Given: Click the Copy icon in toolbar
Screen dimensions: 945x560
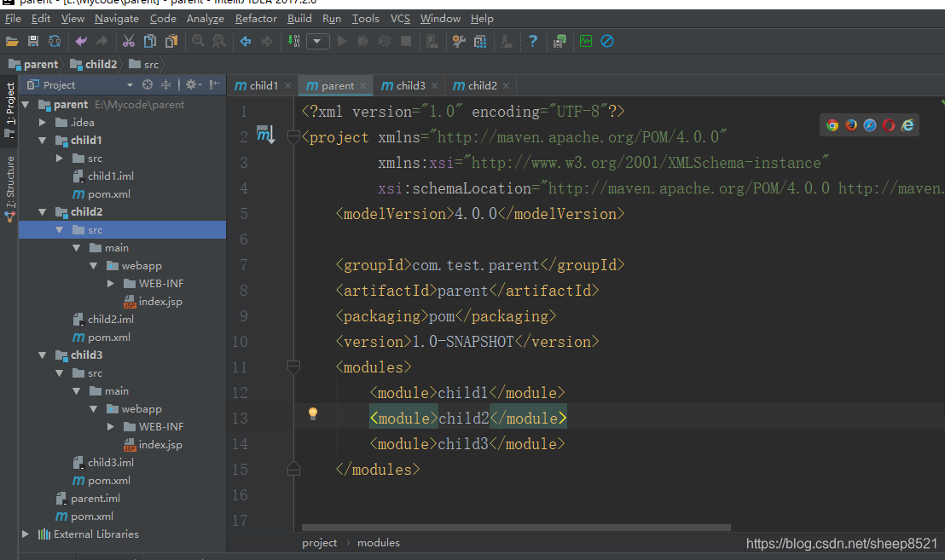Looking at the screenshot, I should 149,42.
